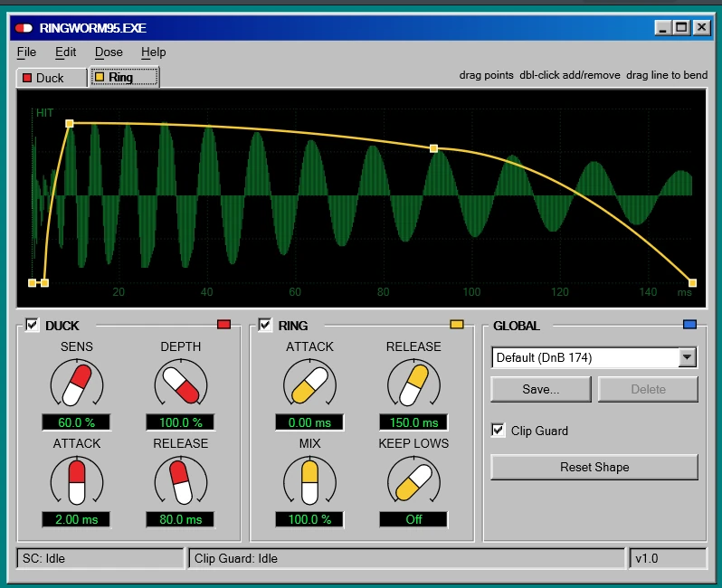Switch to the Duck tab
The width and height of the screenshot is (722, 588).
[x=51, y=78]
